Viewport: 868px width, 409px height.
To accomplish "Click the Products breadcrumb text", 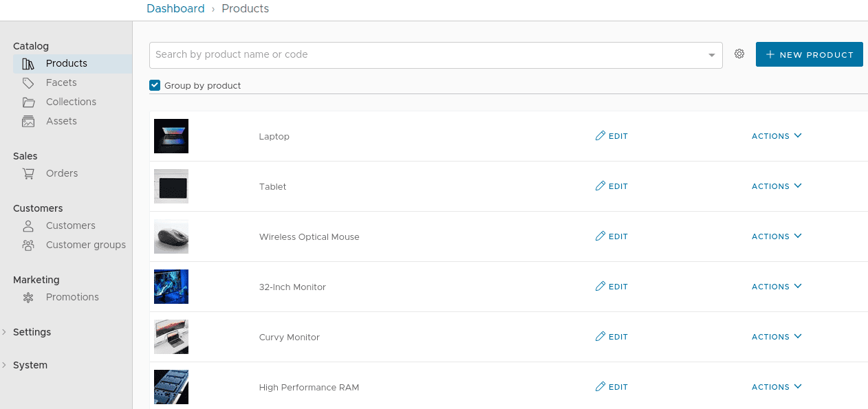I will coord(246,9).
